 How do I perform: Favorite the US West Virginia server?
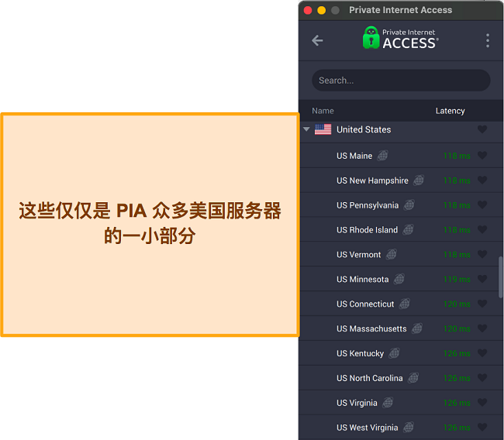(x=482, y=428)
